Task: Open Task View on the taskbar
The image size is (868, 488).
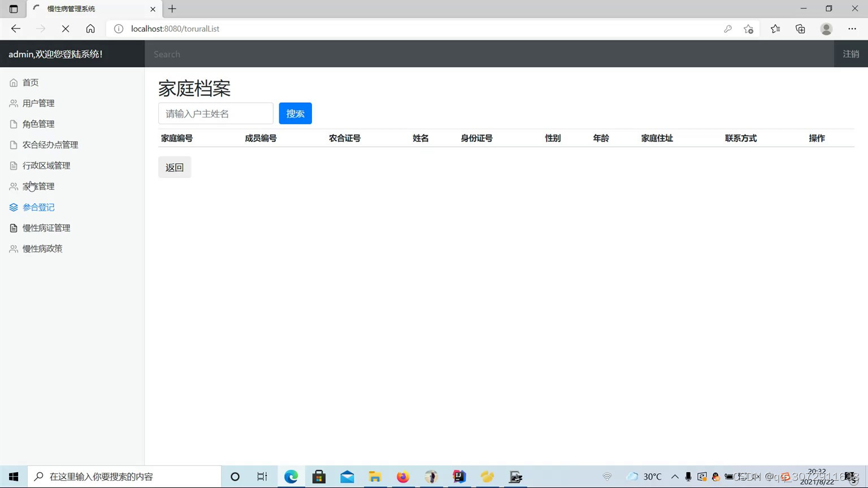Action: point(262,477)
